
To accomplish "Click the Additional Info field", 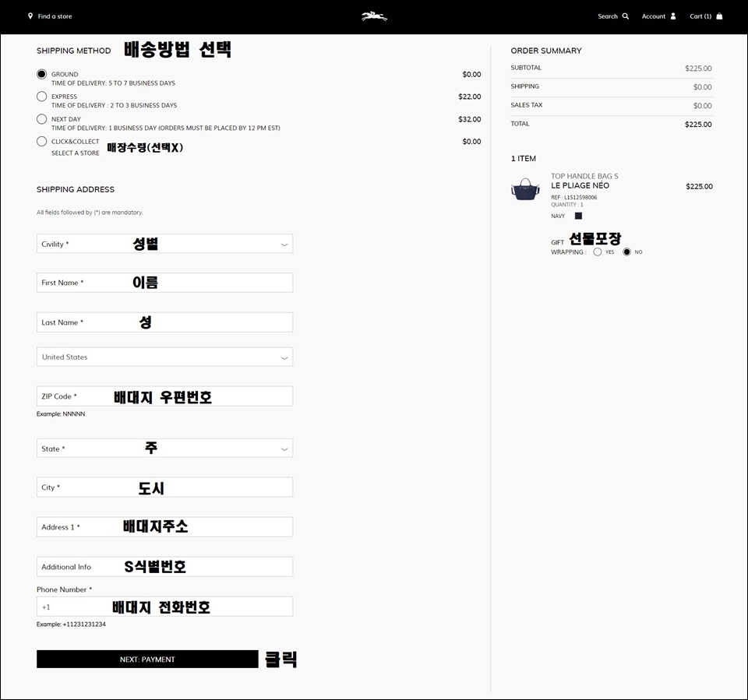I will coord(164,567).
